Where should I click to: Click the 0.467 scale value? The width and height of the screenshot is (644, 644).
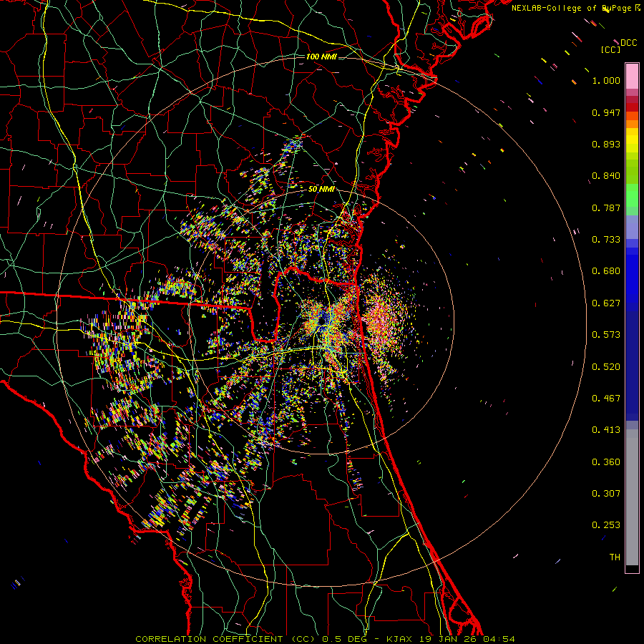point(606,399)
